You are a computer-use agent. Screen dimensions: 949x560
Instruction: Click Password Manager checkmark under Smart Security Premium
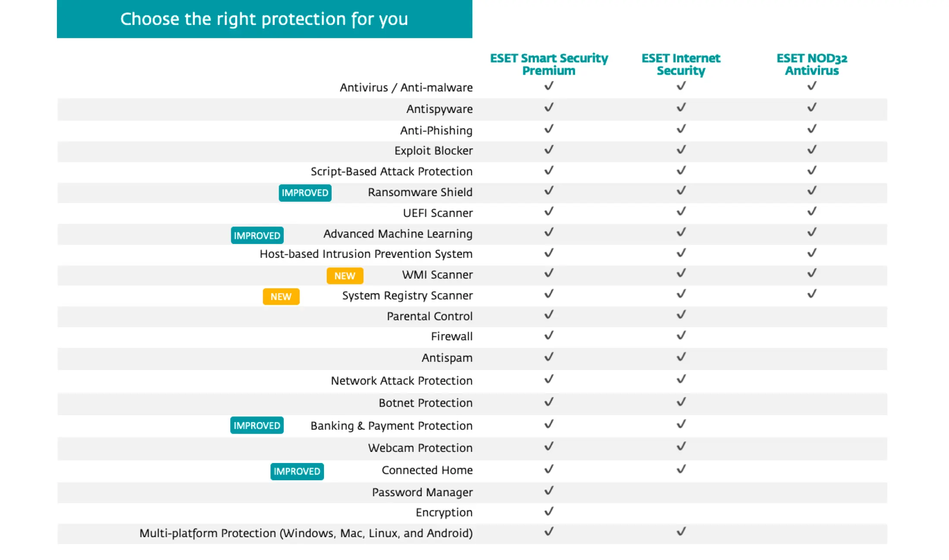[x=549, y=491]
